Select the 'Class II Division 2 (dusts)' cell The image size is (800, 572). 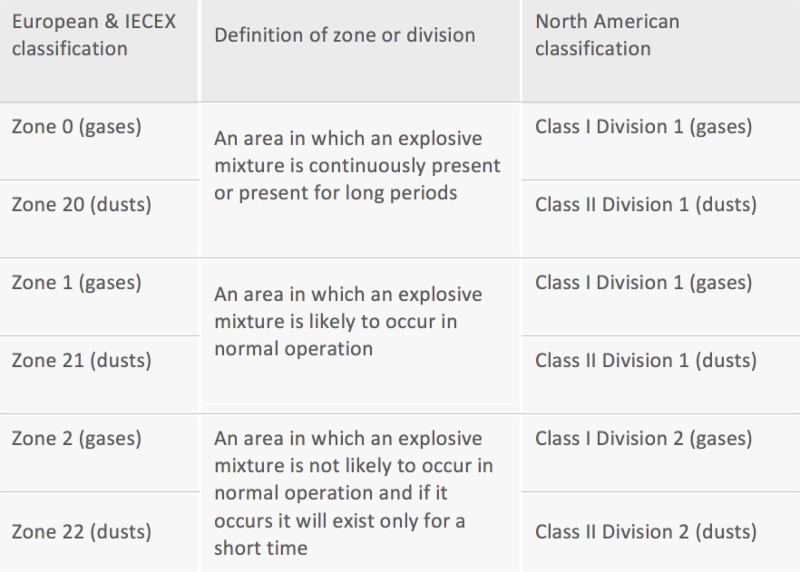[645, 531]
